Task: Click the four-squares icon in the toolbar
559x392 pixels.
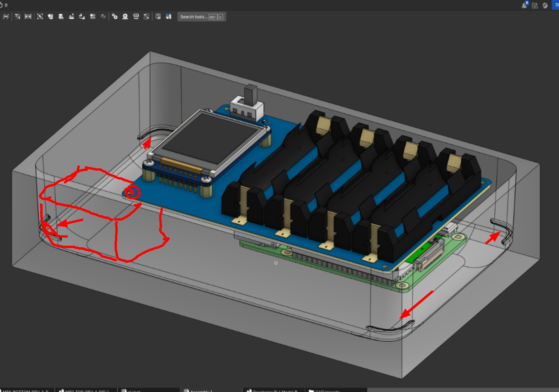Action: pos(93,17)
